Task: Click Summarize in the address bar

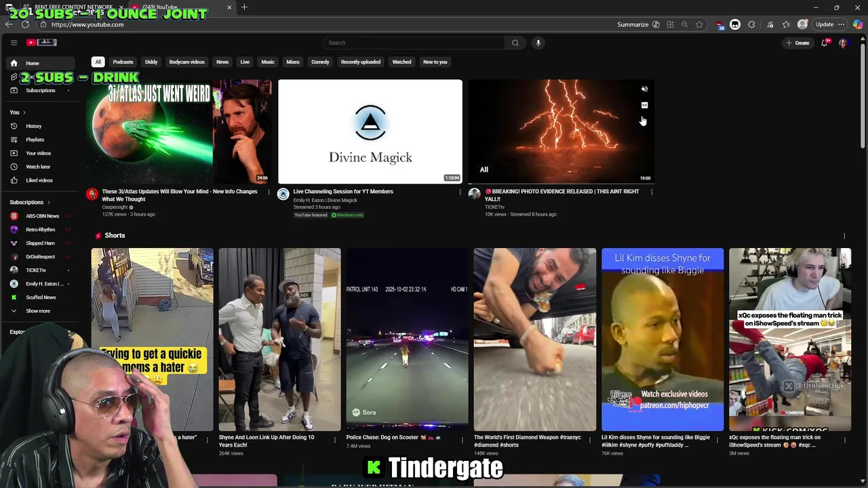Action: pyautogui.click(x=637, y=24)
